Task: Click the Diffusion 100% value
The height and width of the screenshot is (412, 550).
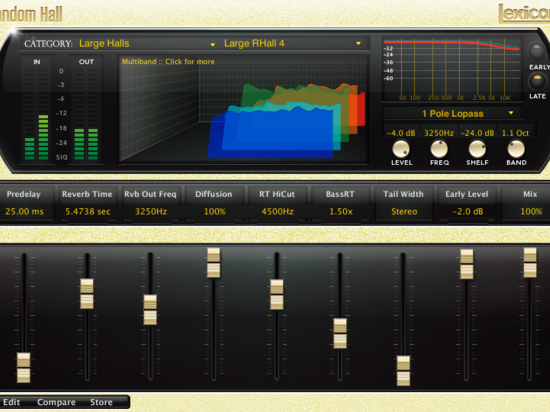Action: (x=215, y=211)
